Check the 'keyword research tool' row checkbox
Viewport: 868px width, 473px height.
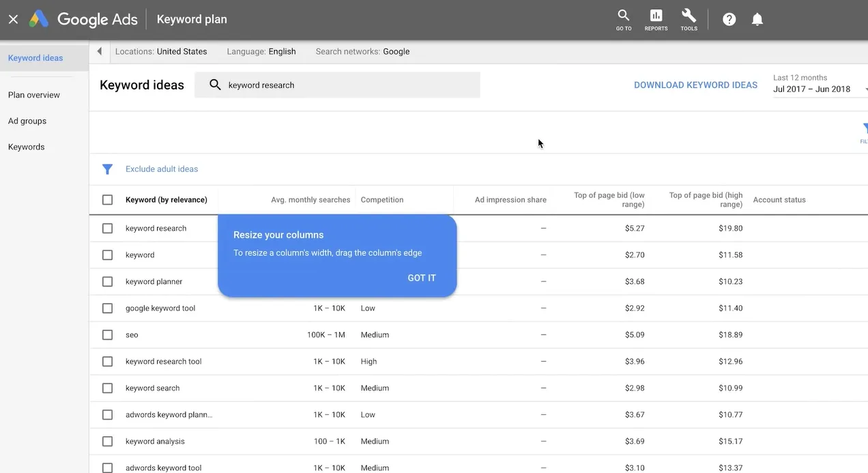(107, 362)
